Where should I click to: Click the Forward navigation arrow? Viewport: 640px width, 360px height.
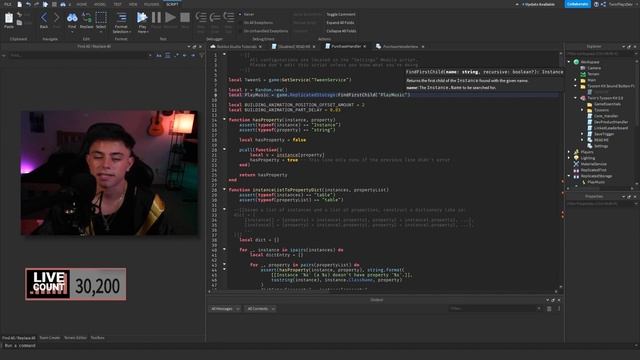(57, 18)
